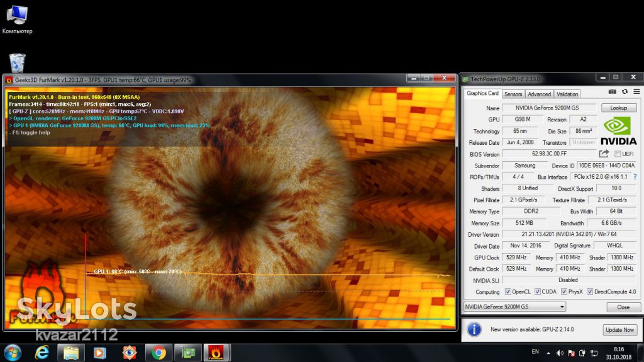This screenshot has height=362, width=644.
Task: Open Windows Media Player taskbar icon
Action: (100, 353)
